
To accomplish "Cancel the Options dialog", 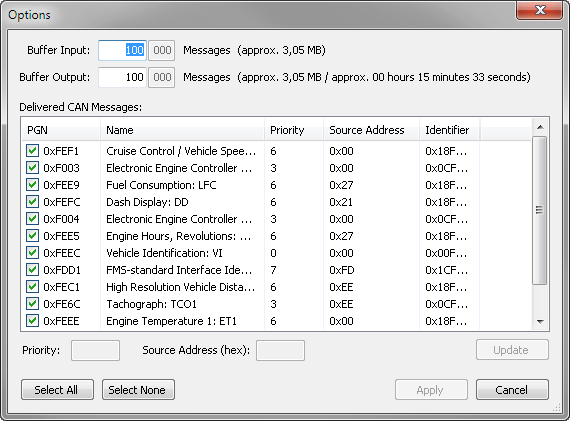I will [x=513, y=390].
